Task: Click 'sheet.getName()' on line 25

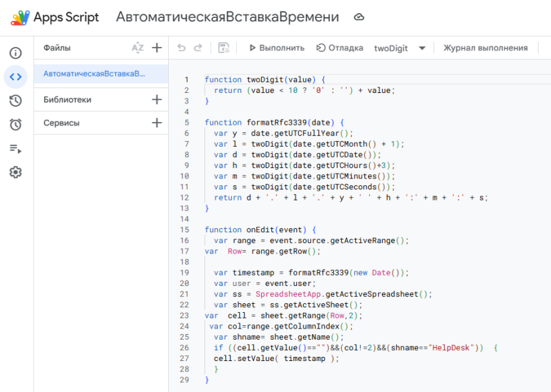Action: pyautogui.click(x=304, y=337)
